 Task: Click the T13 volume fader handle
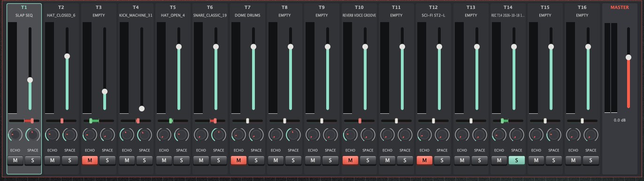pos(477,47)
